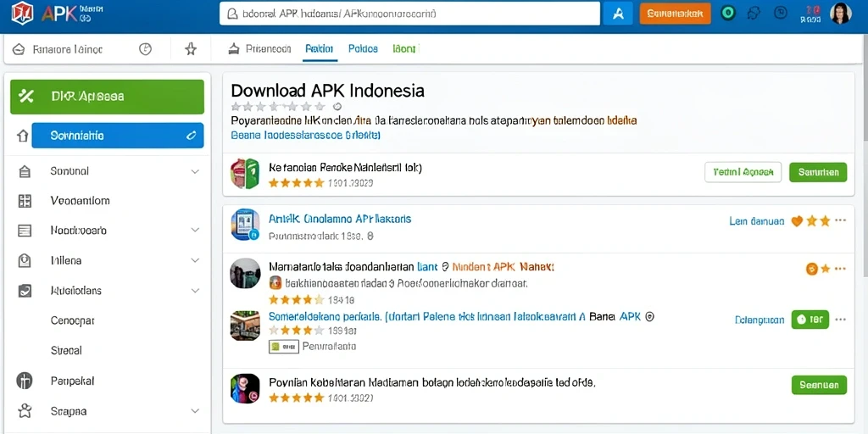The image size is (868, 434).
Task: Click the clock icon in blue header
Action: (781, 13)
